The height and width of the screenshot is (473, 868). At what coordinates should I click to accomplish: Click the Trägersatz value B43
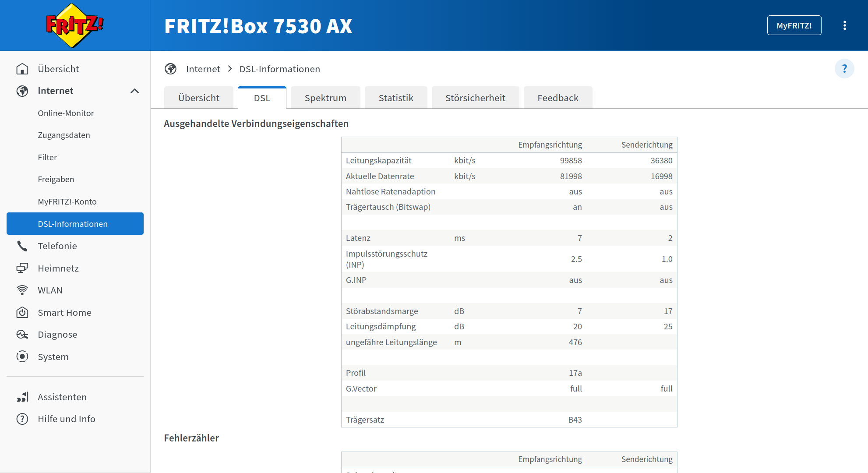[x=575, y=420]
